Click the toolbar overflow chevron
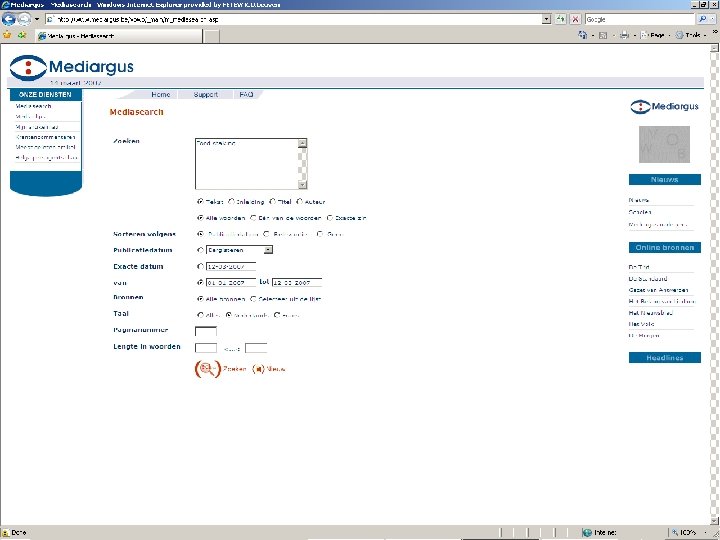This screenshot has height=540, width=720. [x=714, y=32]
